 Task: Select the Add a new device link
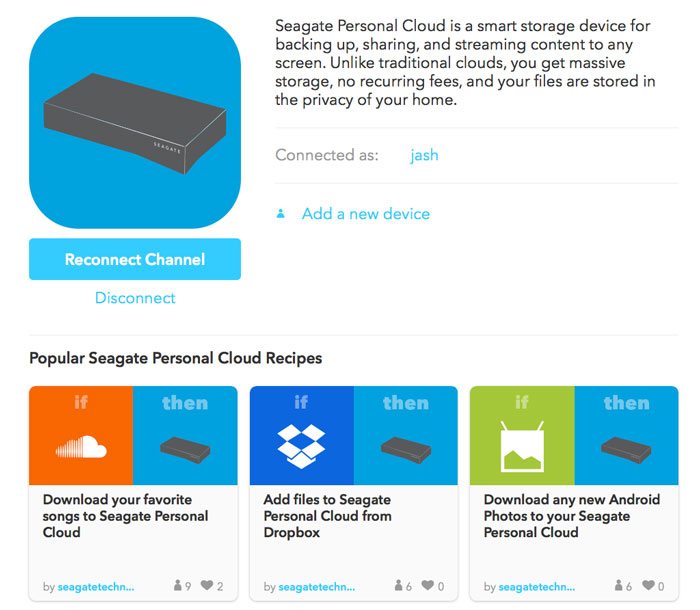coord(365,213)
